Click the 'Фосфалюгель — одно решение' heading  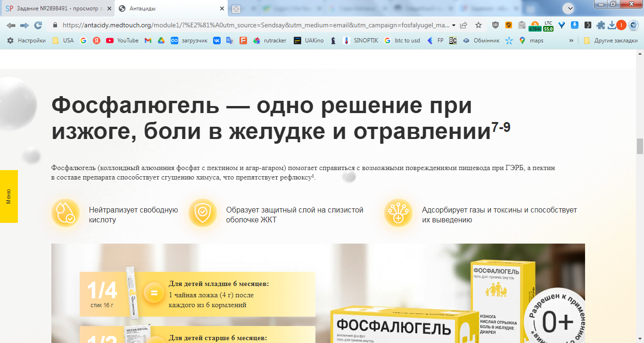(281, 118)
